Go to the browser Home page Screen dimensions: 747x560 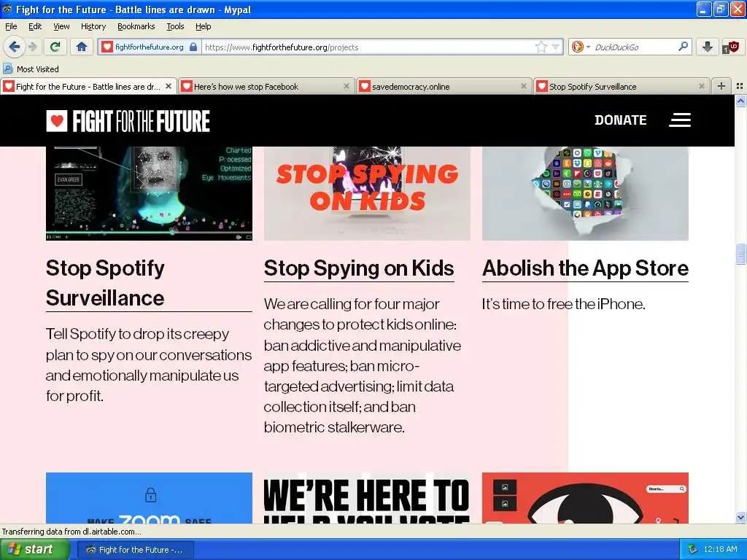[x=82, y=47]
